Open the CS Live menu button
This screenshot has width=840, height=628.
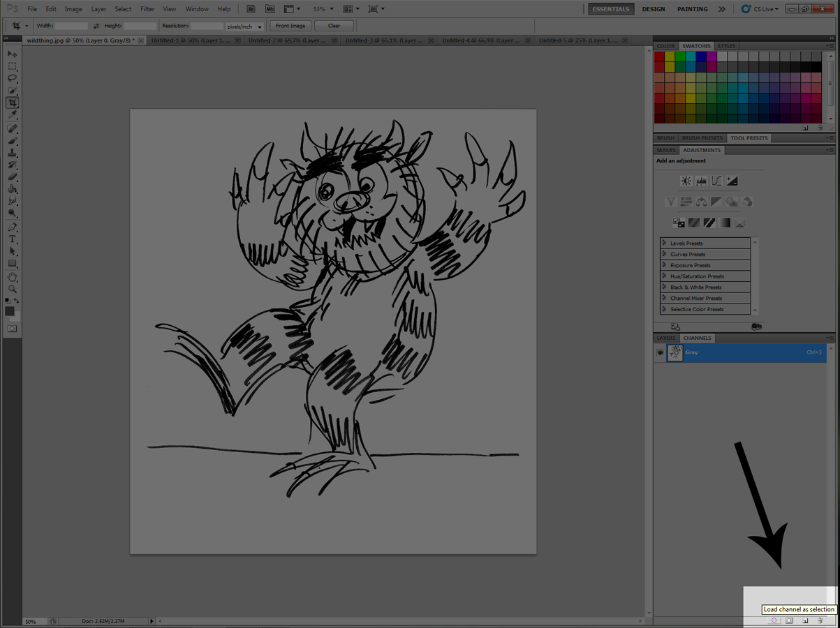760,9
